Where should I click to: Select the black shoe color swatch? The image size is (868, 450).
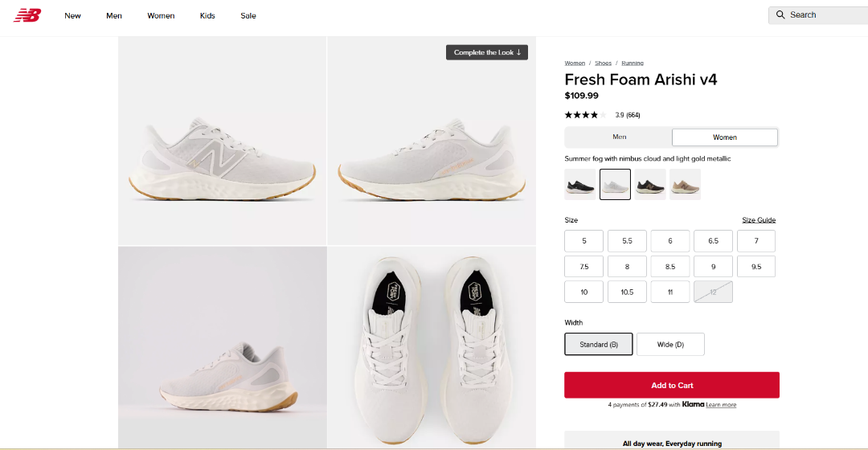(x=580, y=184)
